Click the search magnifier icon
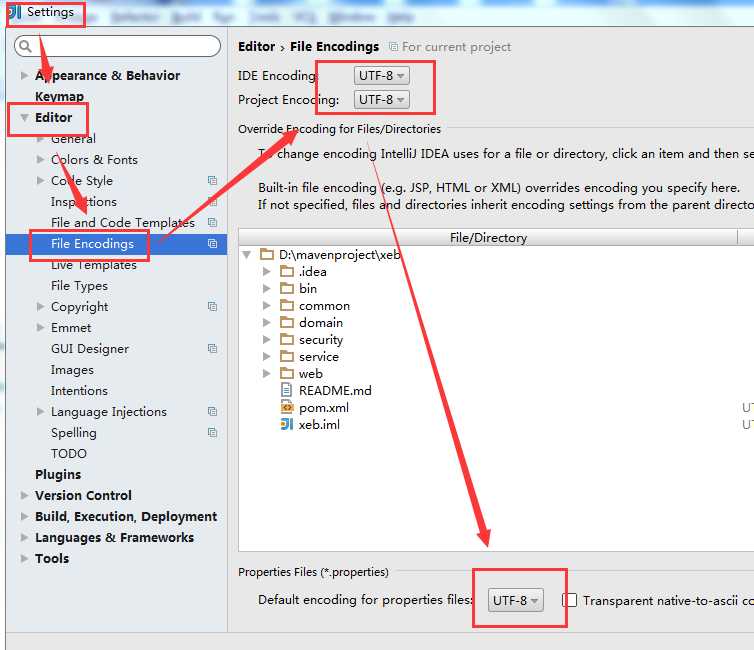The height and width of the screenshot is (650, 754). [25, 46]
